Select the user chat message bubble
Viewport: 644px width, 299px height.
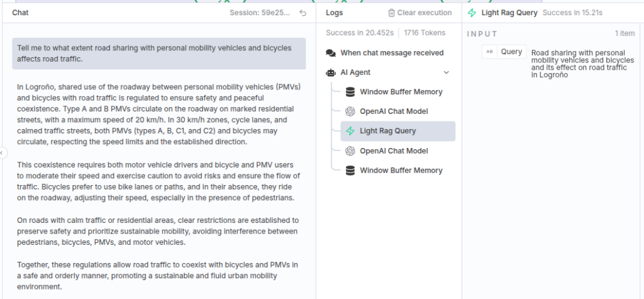pos(159,54)
